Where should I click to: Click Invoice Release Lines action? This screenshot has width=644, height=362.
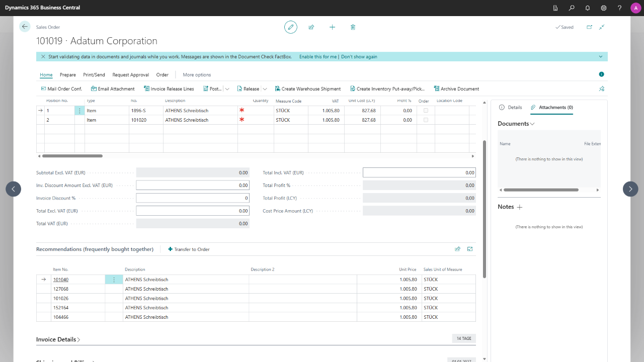[169, 89]
